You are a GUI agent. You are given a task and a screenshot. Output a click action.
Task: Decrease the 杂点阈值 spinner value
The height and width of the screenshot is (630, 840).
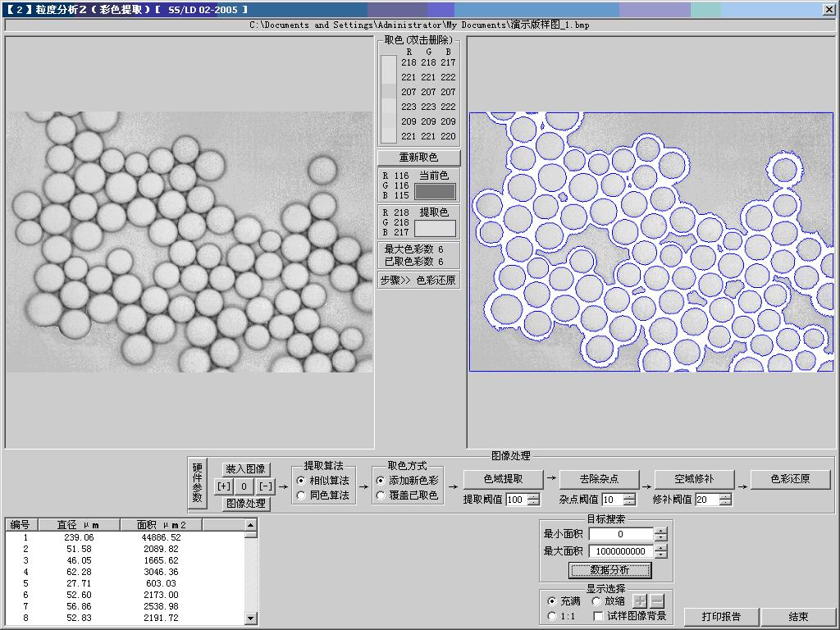[x=629, y=503]
